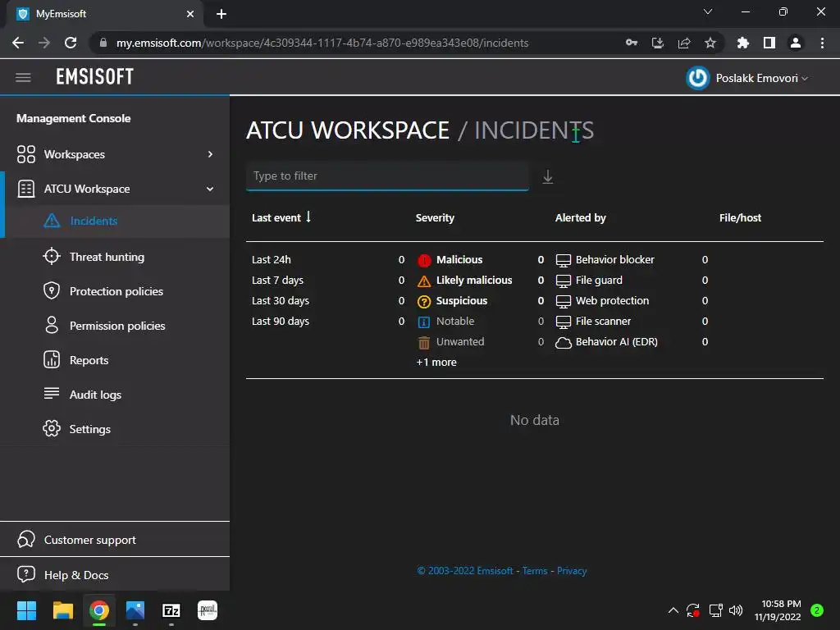840x630 pixels.
Task: Click ATCU WORKSPACE breadcrumb title
Action: (x=348, y=130)
